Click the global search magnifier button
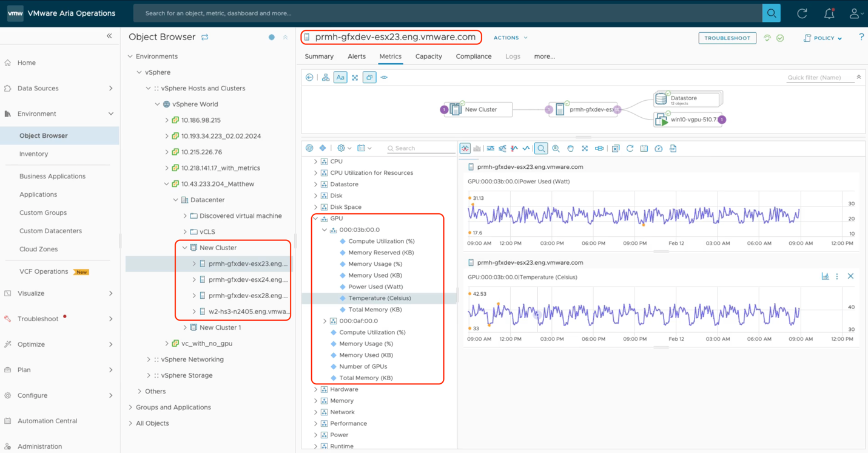The height and width of the screenshot is (453, 868). (x=771, y=13)
